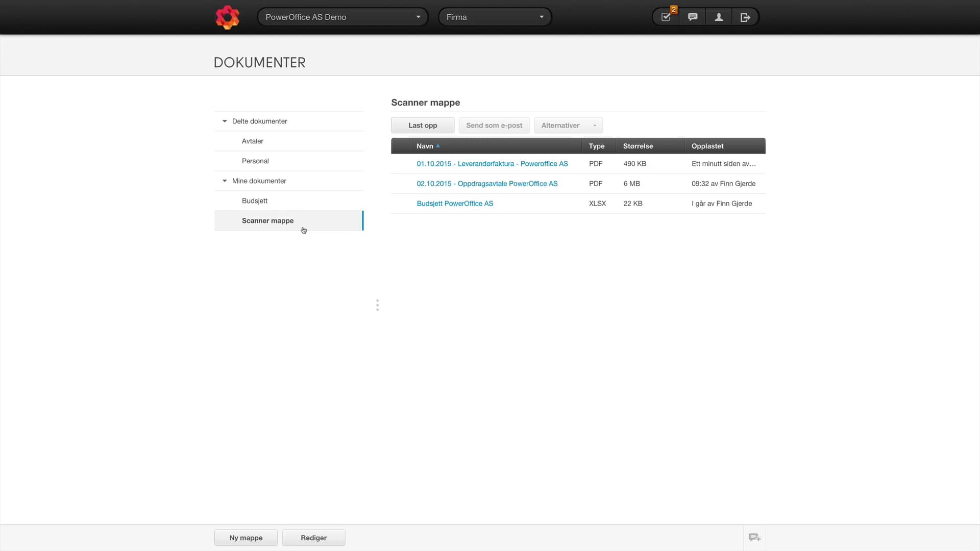Open the Firma dropdown
Viewport: 980px width, 551px height.
pyautogui.click(x=495, y=17)
